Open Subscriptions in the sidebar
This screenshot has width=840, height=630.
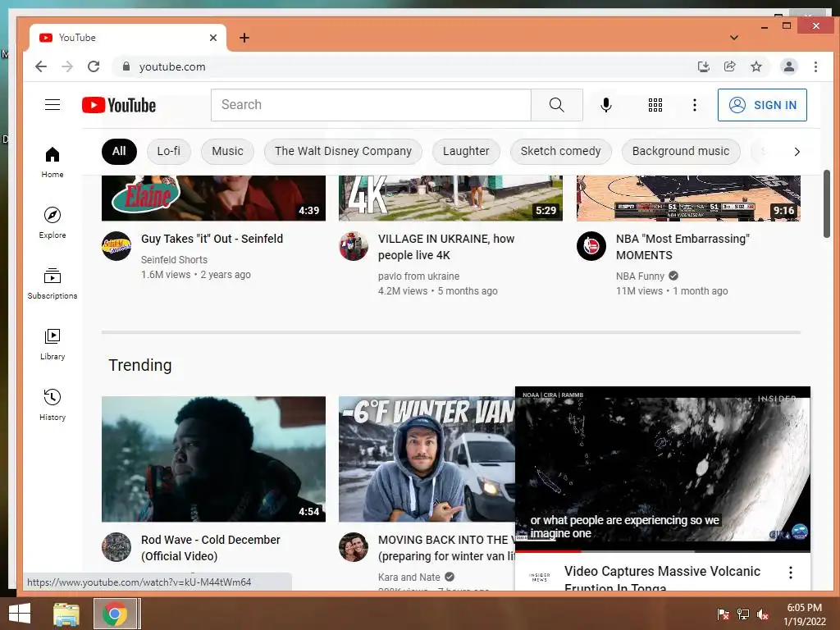pyautogui.click(x=52, y=283)
